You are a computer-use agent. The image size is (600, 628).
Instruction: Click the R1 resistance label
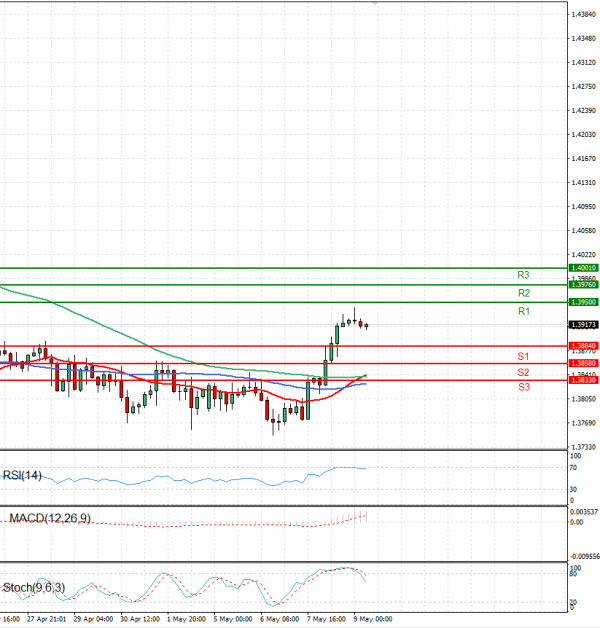point(523,312)
